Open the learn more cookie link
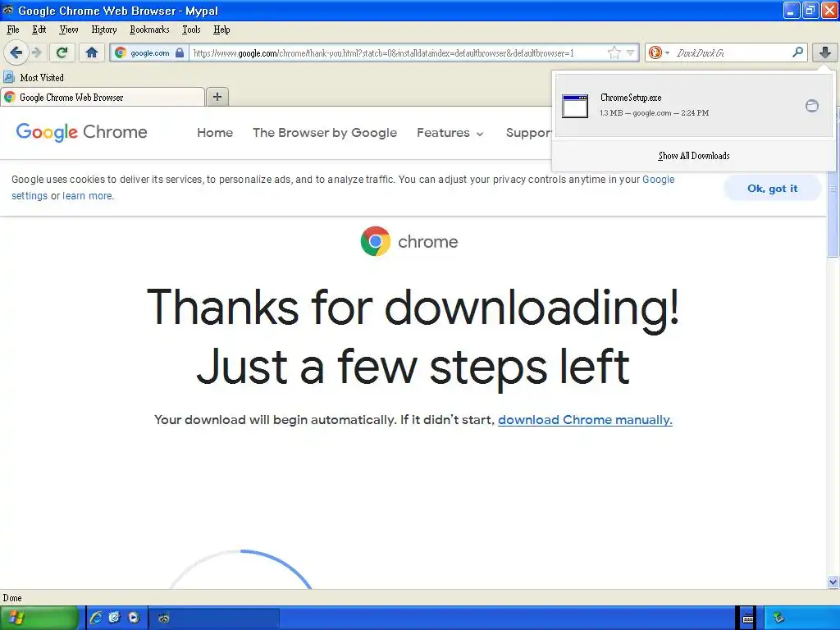 [88, 196]
